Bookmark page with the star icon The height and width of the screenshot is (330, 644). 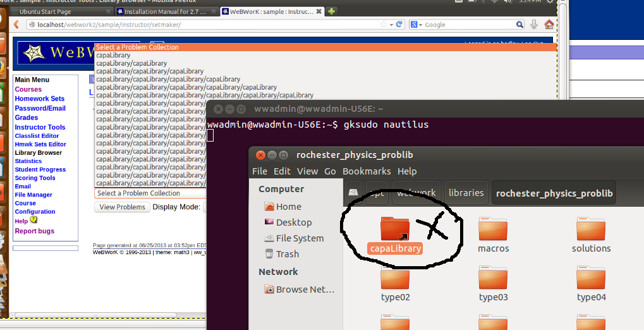click(x=384, y=25)
